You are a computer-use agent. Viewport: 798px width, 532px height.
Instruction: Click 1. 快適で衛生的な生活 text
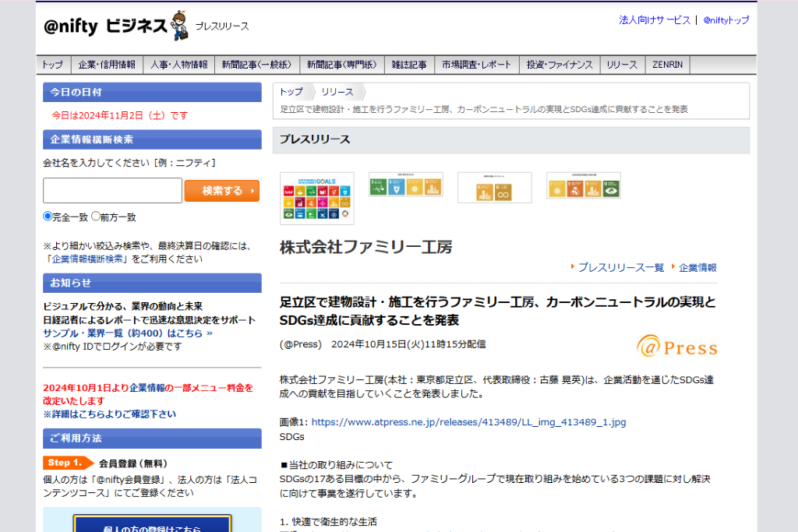(328, 522)
